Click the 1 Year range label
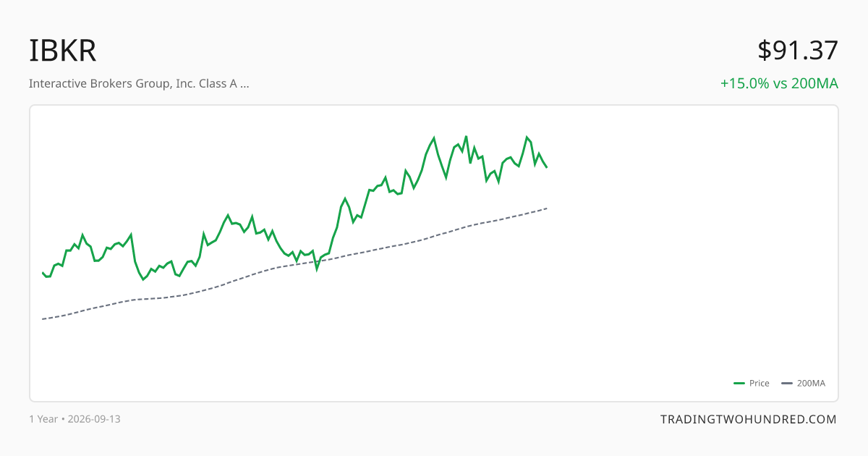 [43, 419]
